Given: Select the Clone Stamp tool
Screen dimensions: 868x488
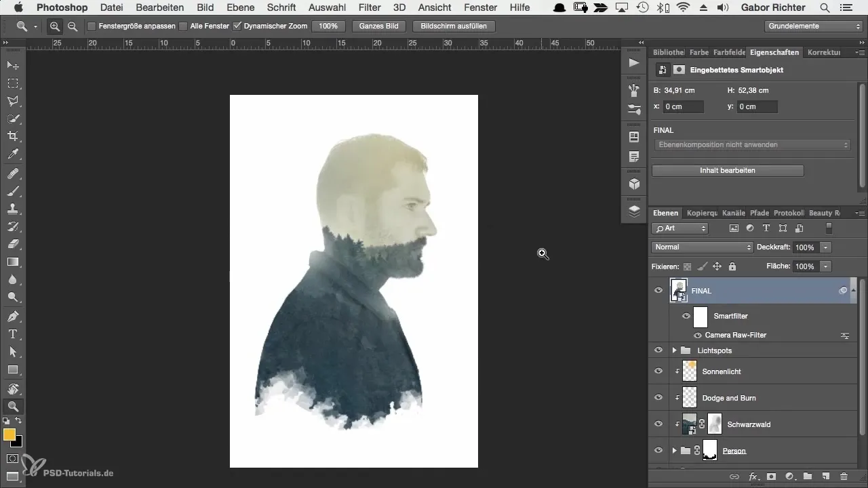Looking at the screenshot, I should click(x=13, y=209).
